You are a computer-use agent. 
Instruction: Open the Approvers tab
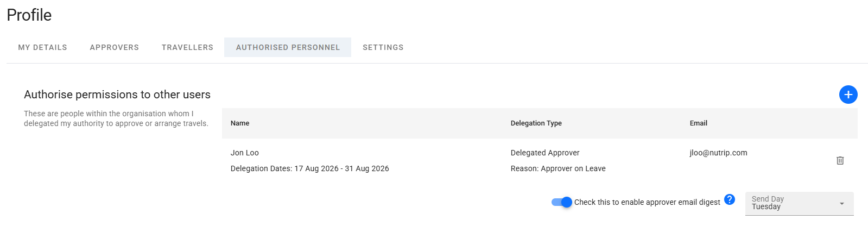coord(115,47)
